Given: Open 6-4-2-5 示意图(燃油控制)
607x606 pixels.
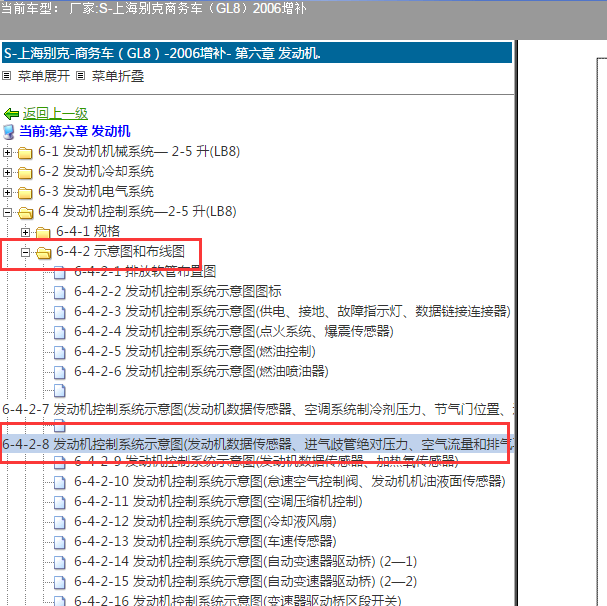Looking at the screenshot, I should (195, 352).
